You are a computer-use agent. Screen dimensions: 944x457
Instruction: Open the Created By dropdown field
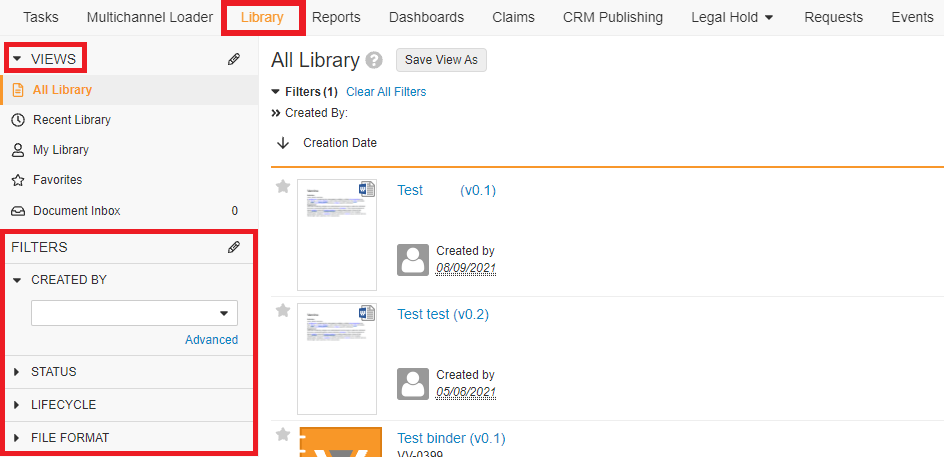pyautogui.click(x=134, y=313)
